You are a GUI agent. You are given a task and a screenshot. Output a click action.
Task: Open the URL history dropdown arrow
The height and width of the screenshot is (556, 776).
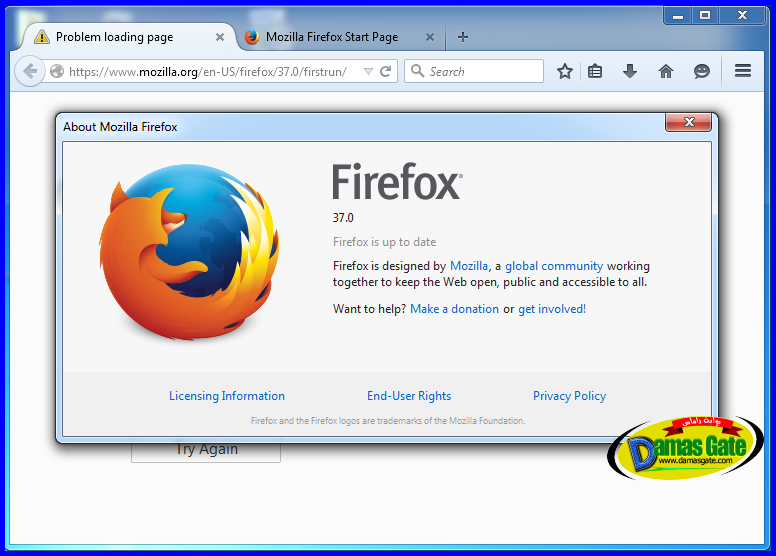(x=368, y=71)
